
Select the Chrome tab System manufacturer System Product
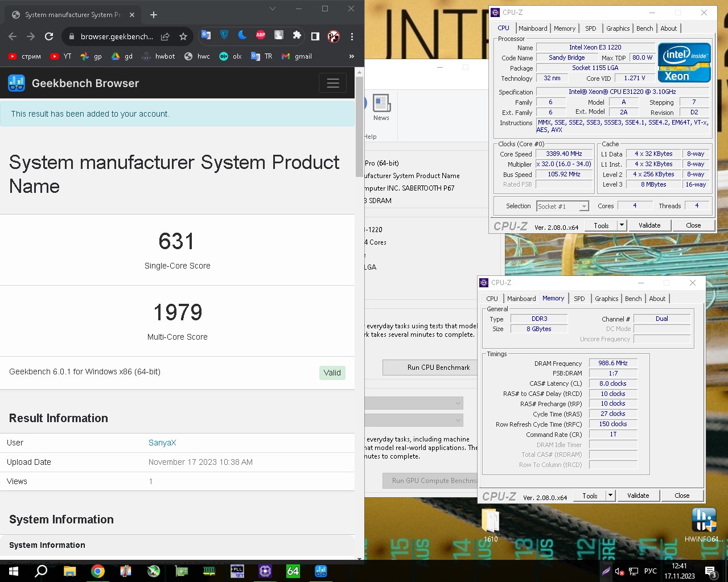tap(73, 15)
